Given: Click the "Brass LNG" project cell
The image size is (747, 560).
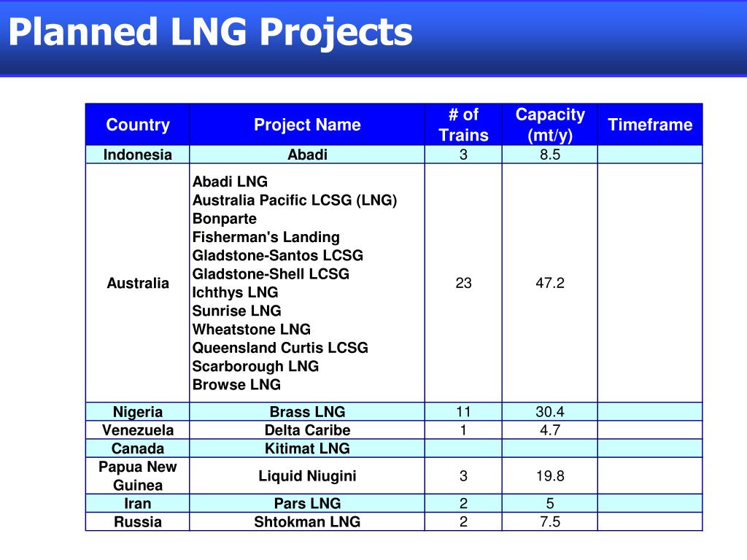Looking at the screenshot, I should (307, 412).
